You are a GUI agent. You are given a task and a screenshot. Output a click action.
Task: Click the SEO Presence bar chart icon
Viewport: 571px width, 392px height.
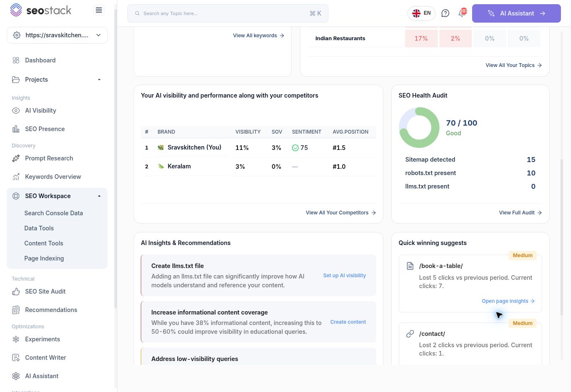16,129
